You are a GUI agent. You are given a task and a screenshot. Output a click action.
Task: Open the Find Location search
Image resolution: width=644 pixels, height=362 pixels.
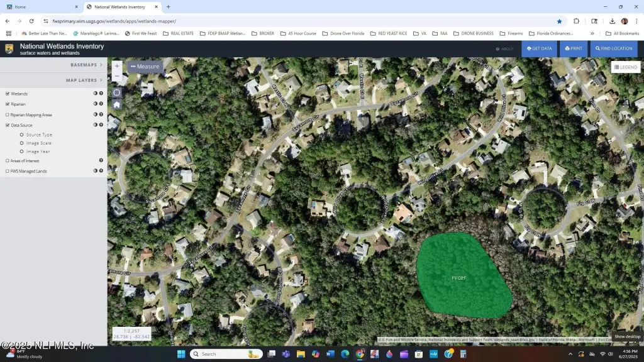[x=614, y=48]
